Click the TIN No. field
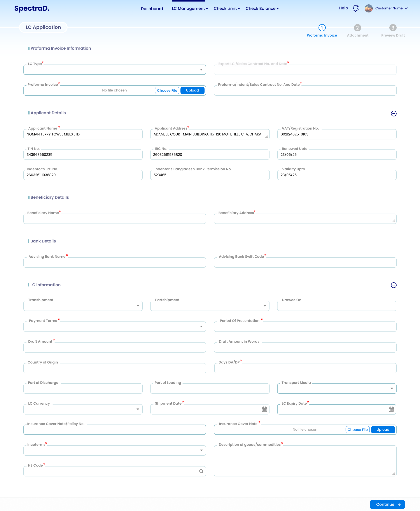 point(83,155)
